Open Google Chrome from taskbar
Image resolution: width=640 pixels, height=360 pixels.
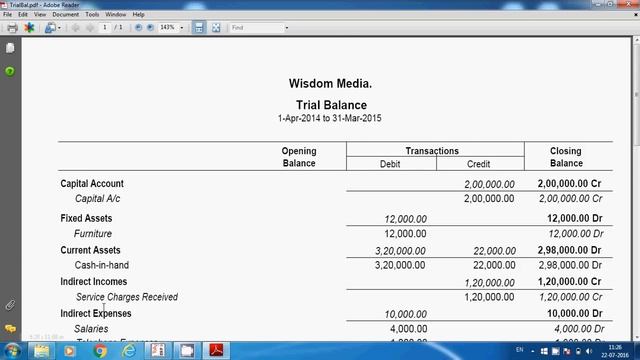coord(100,351)
